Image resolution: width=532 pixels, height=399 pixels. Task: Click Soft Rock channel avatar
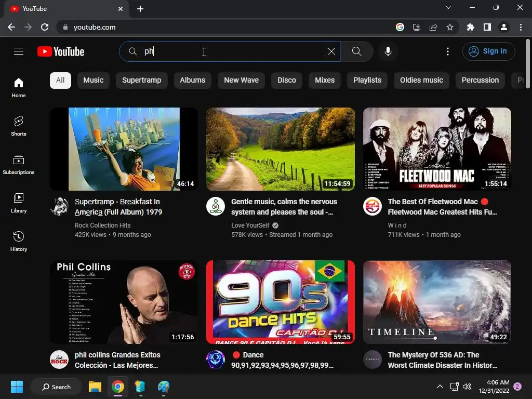tap(59, 360)
